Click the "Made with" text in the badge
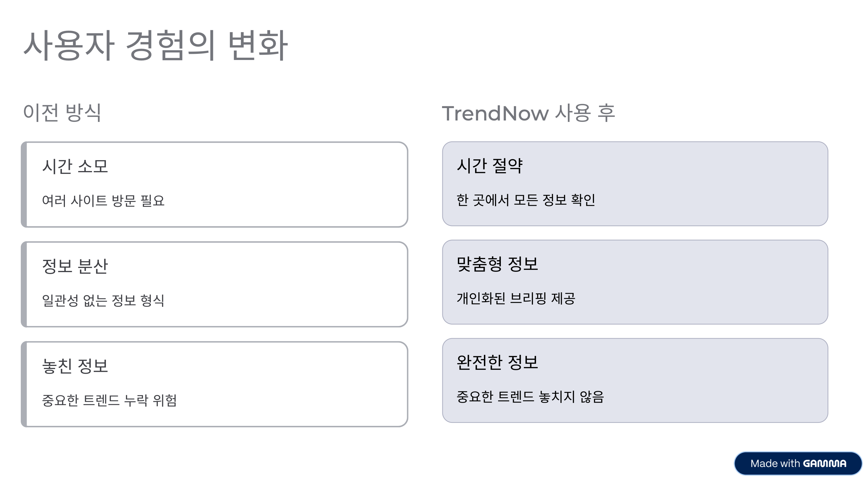This screenshot has height=482, width=868. tap(775, 463)
